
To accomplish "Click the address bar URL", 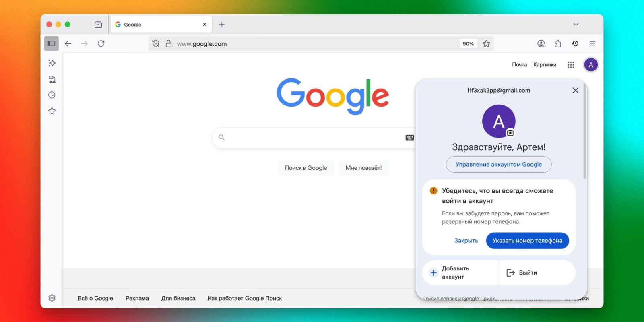I will click(202, 44).
